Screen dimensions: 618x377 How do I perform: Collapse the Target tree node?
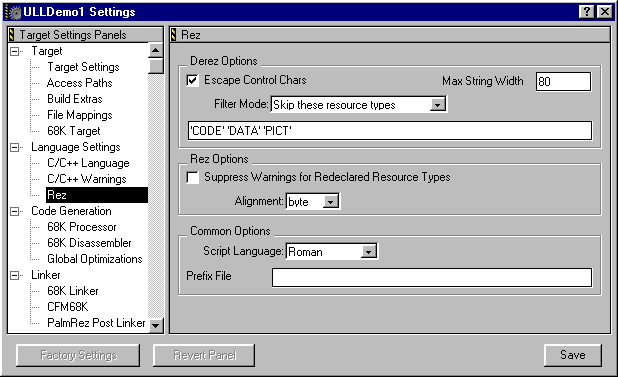click(14, 52)
